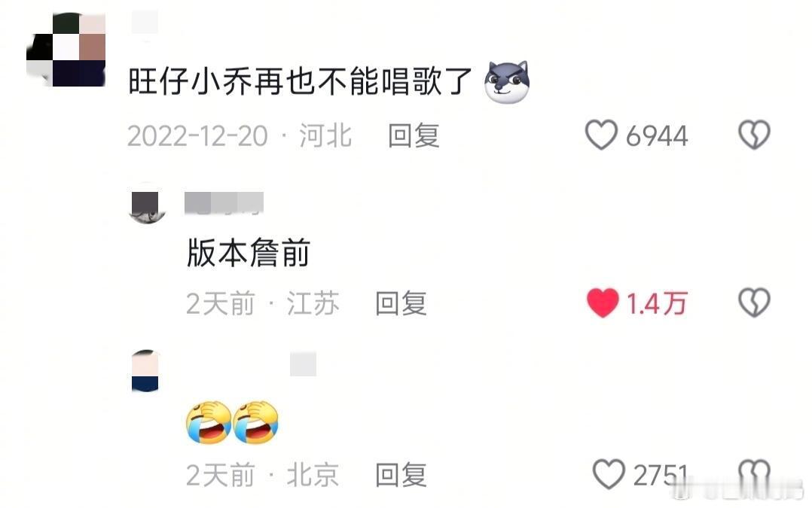The image size is (812, 508).
Task: Open avatar of the 北京 commenter
Action: click(145, 371)
